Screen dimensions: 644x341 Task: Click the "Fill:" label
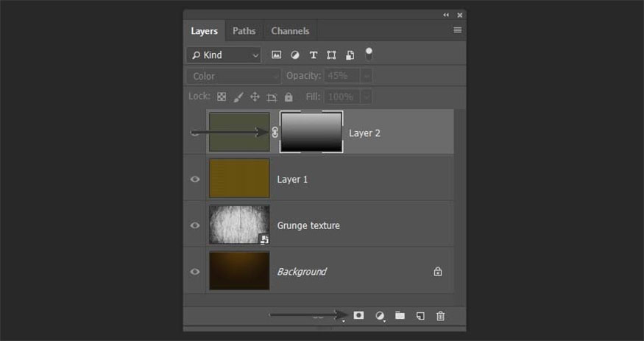(x=313, y=97)
